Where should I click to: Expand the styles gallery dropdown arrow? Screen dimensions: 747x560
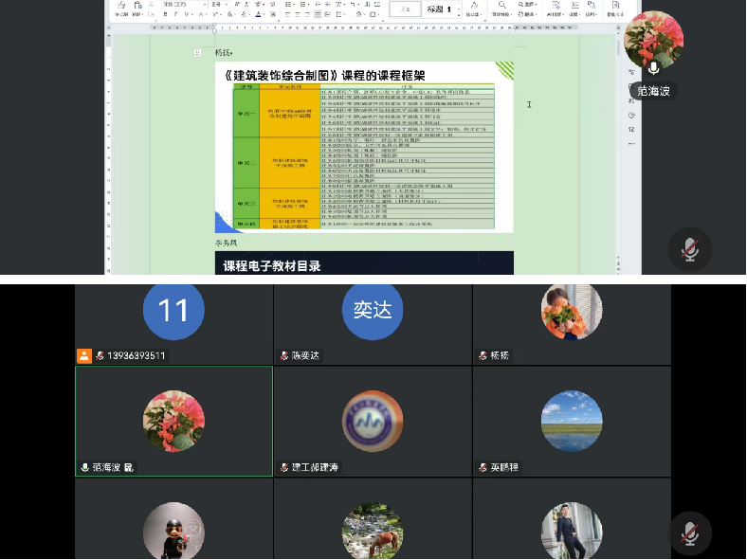460,12
